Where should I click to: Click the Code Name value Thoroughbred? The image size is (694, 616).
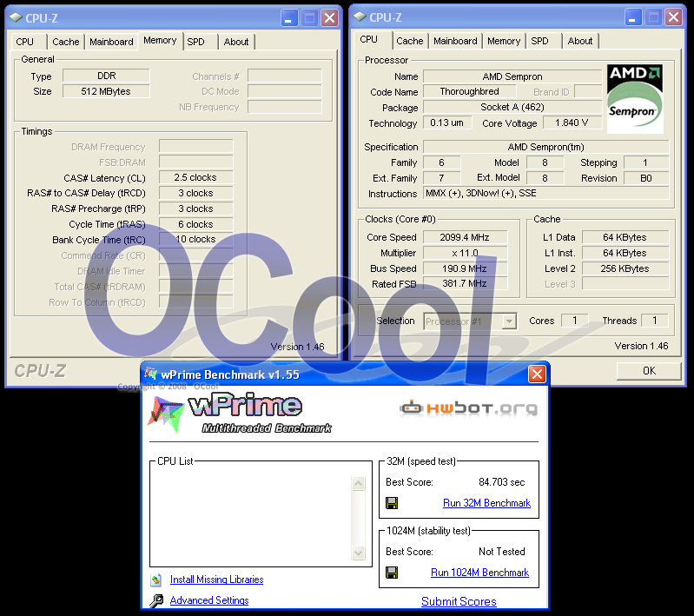(x=469, y=92)
